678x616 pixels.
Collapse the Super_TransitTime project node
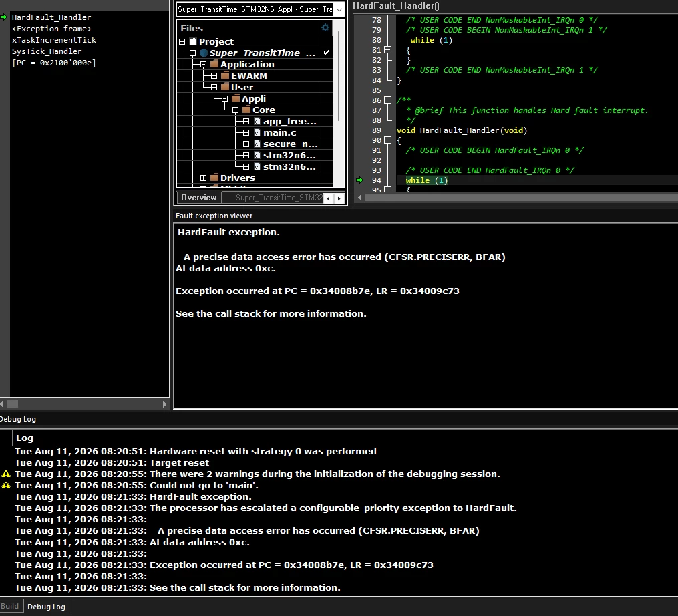pyautogui.click(x=193, y=53)
